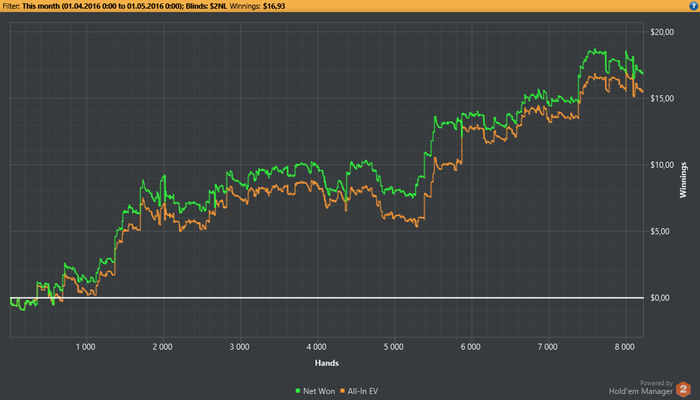Click the 1 000 hands axis label

(85, 347)
